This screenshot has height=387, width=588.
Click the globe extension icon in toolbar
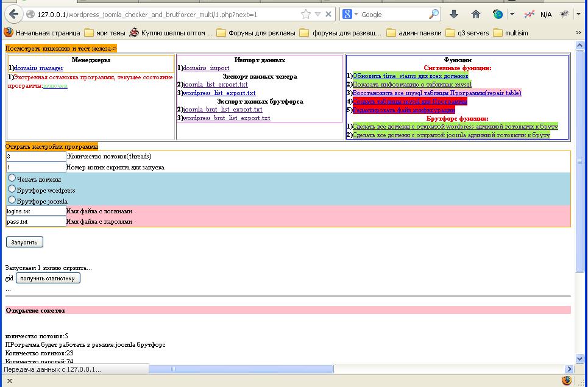tap(498, 14)
